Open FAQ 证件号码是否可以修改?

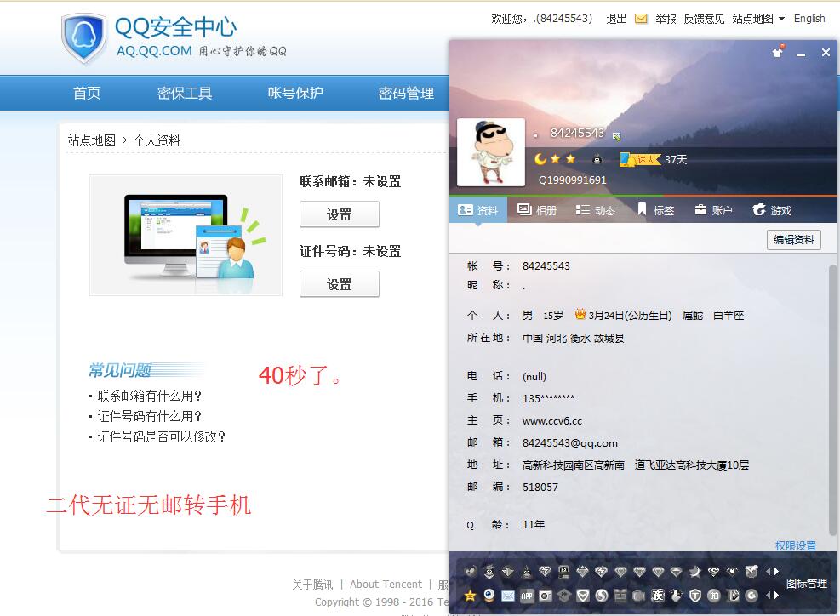[161, 436]
